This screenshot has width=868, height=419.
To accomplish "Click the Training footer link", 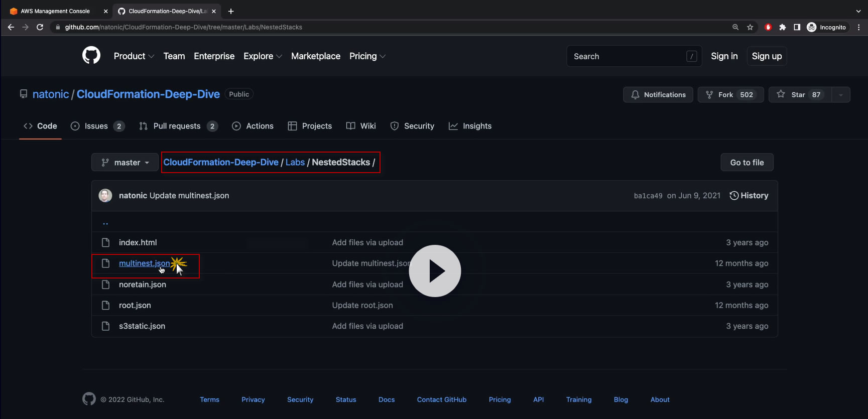I will point(579,399).
